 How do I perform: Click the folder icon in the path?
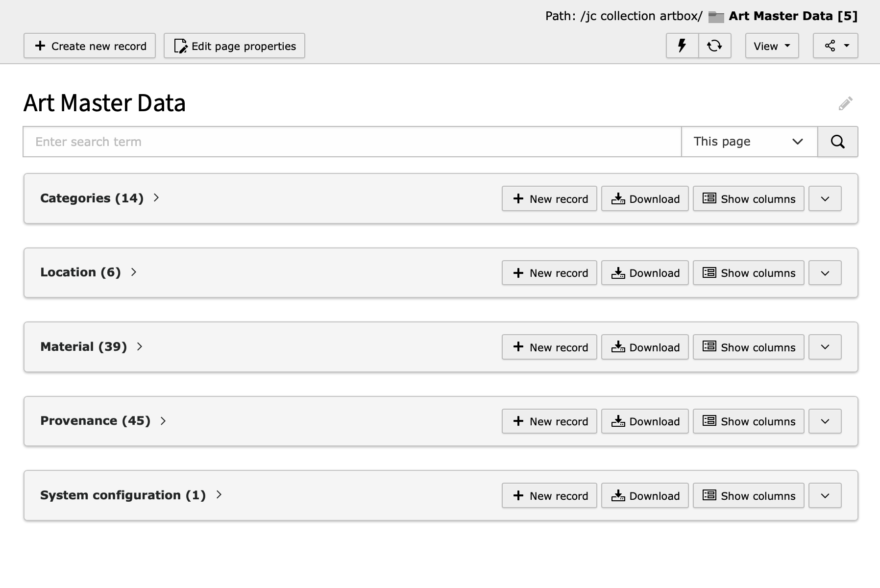coord(716,17)
